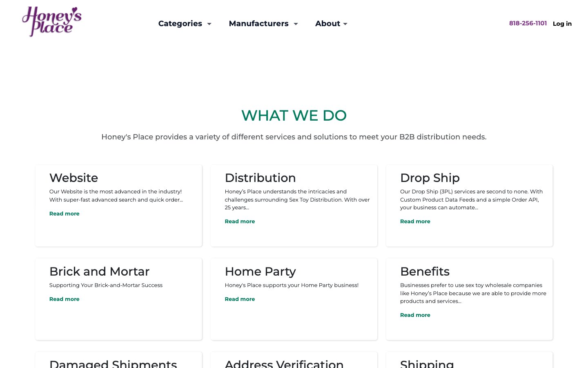Click the WHAT WE DO heading
Image resolution: width=588 pixels, height=368 pixels.
pos(294,116)
